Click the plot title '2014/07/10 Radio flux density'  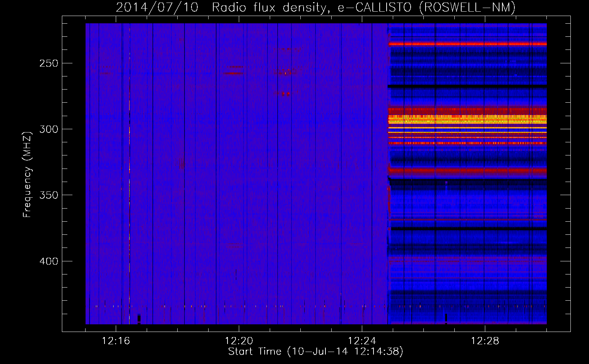click(x=316, y=7)
